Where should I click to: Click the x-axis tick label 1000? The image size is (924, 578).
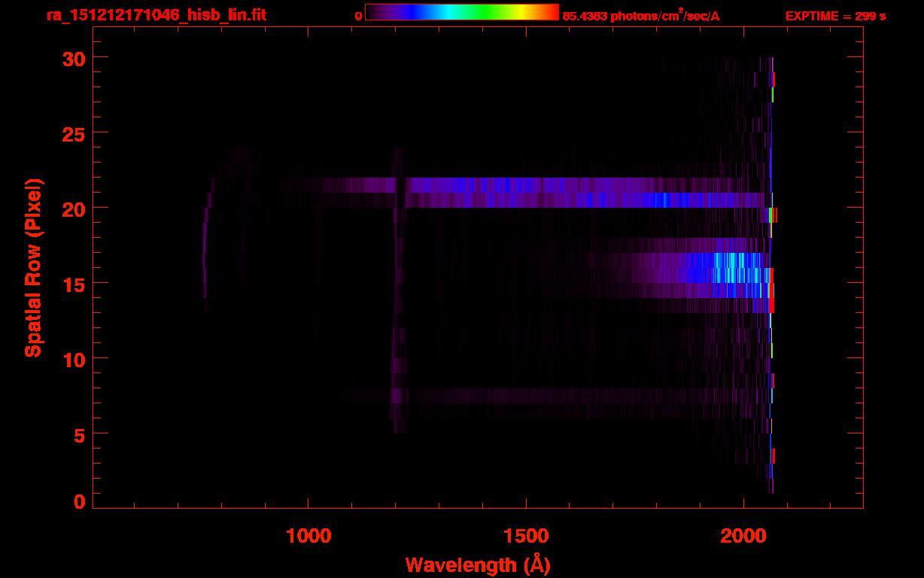coord(309,536)
